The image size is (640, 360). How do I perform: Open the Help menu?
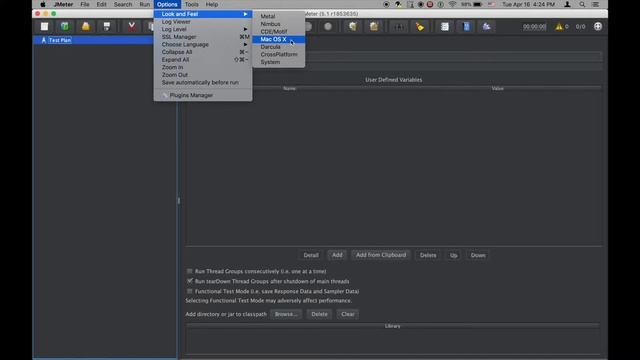click(212, 4)
